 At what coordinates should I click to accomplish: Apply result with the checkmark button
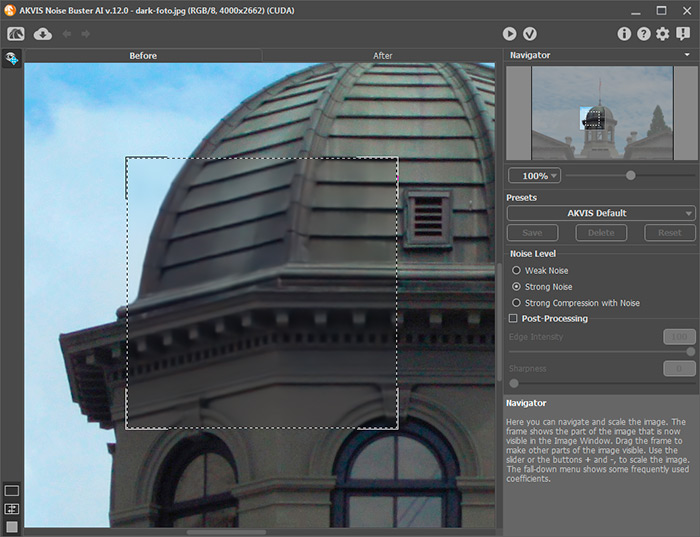tap(530, 34)
